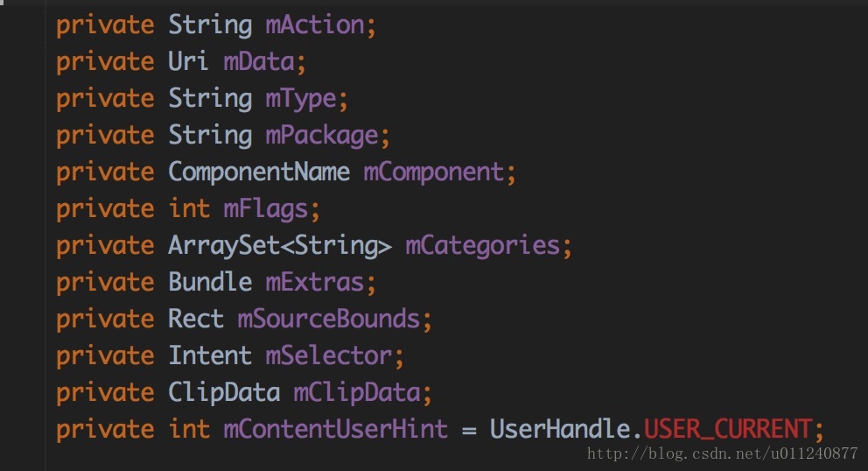Place cursor on mPackage field
The width and height of the screenshot is (868, 471).
[x=322, y=136]
